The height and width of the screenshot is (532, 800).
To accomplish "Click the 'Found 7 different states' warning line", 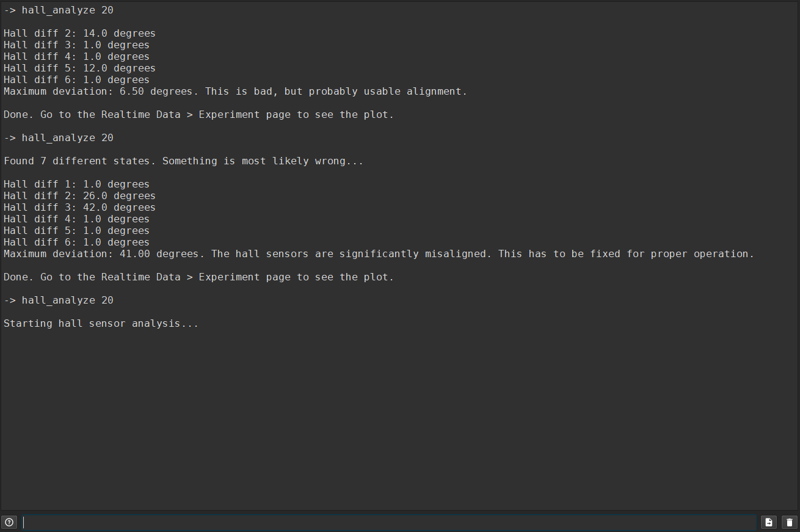I will (x=184, y=161).
